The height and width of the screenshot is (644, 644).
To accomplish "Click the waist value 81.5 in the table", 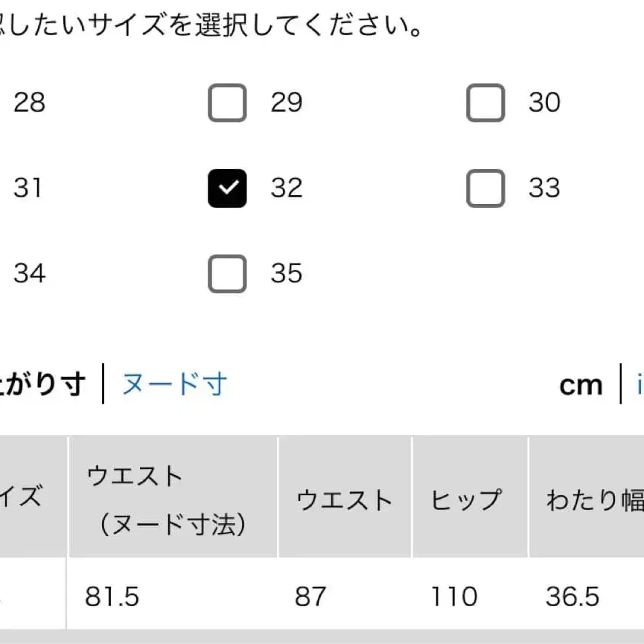I will (112, 596).
